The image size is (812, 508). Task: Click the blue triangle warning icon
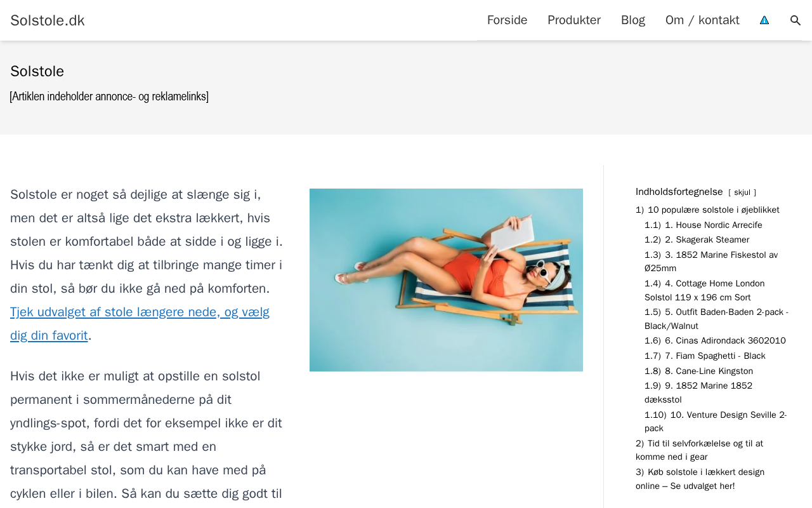tap(764, 20)
